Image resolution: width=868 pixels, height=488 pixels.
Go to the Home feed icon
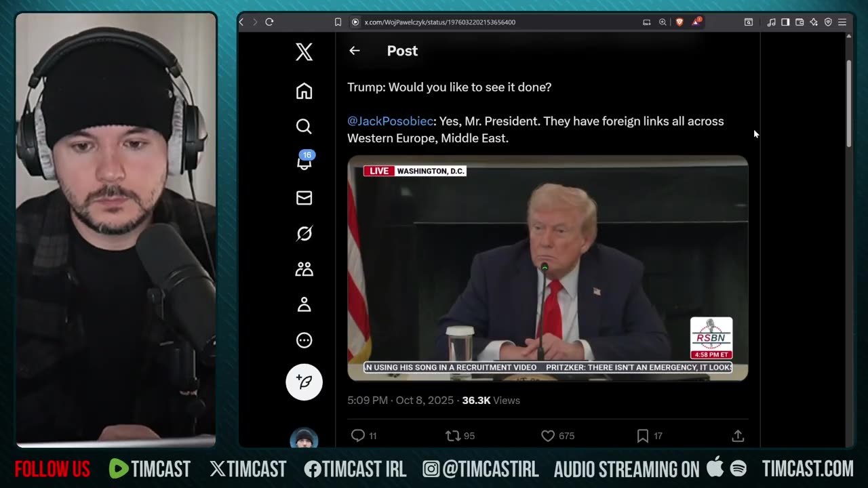coord(304,91)
